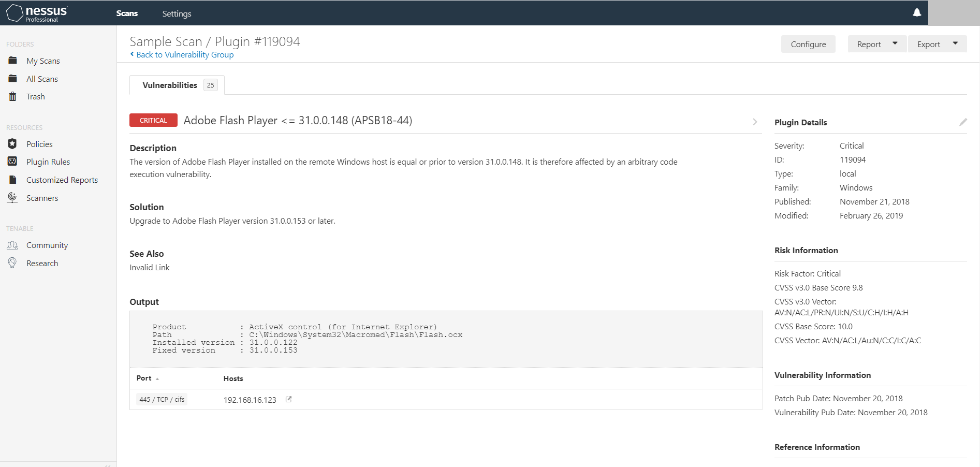Open the Settings menu in top bar

177,13
